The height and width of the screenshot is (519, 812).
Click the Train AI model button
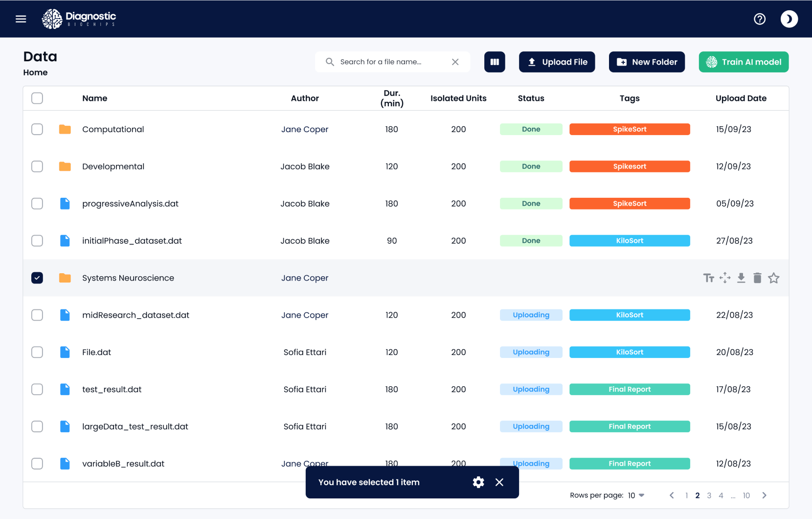pyautogui.click(x=743, y=62)
